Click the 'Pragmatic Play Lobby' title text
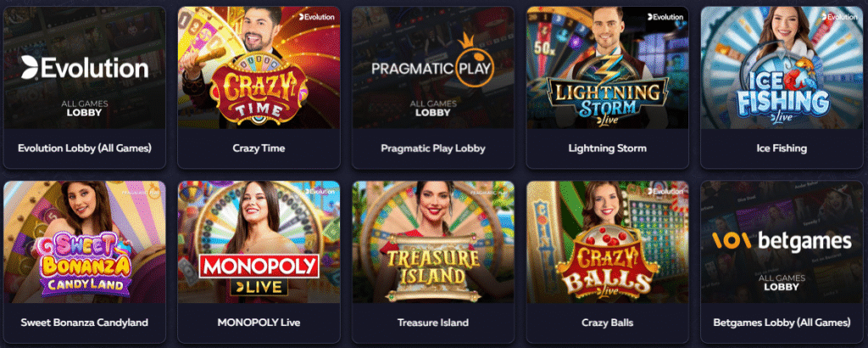This screenshot has width=868, height=348. 433,149
